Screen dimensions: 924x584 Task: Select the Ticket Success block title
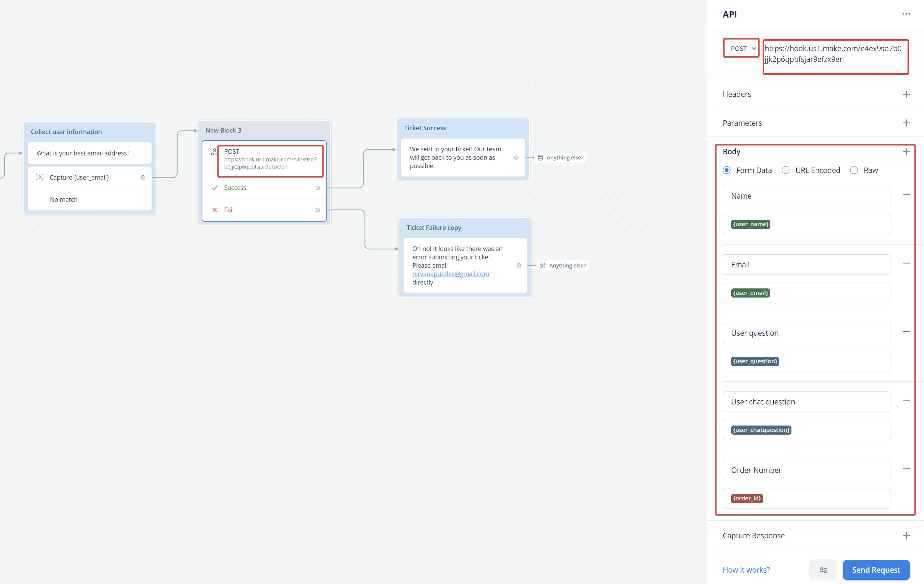(425, 128)
